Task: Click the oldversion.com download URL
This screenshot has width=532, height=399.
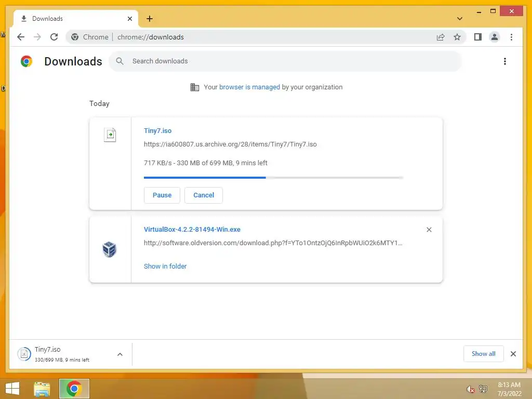Action: point(273,243)
